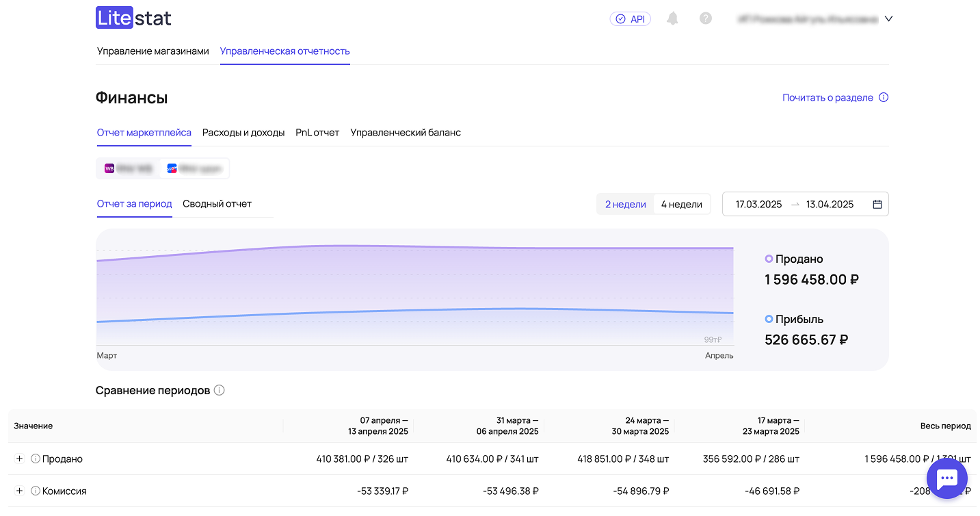This screenshot has height=516, width=980.
Task: Open the chat support widget
Action: pyautogui.click(x=946, y=479)
